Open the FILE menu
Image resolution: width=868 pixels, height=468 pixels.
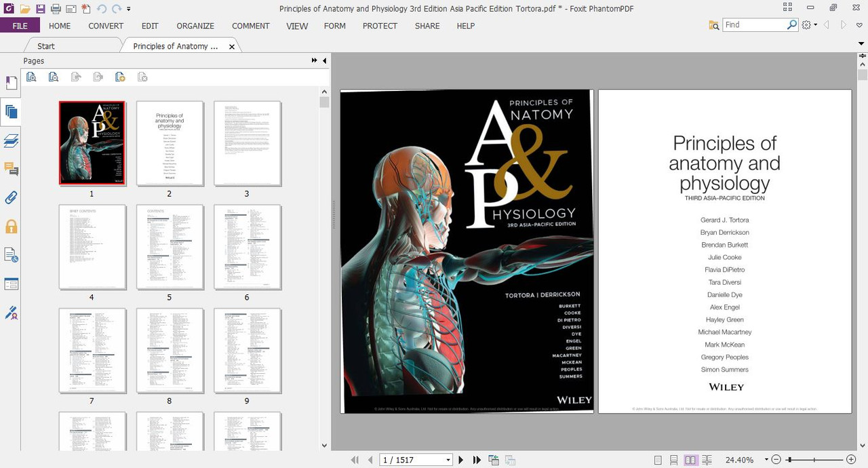20,26
